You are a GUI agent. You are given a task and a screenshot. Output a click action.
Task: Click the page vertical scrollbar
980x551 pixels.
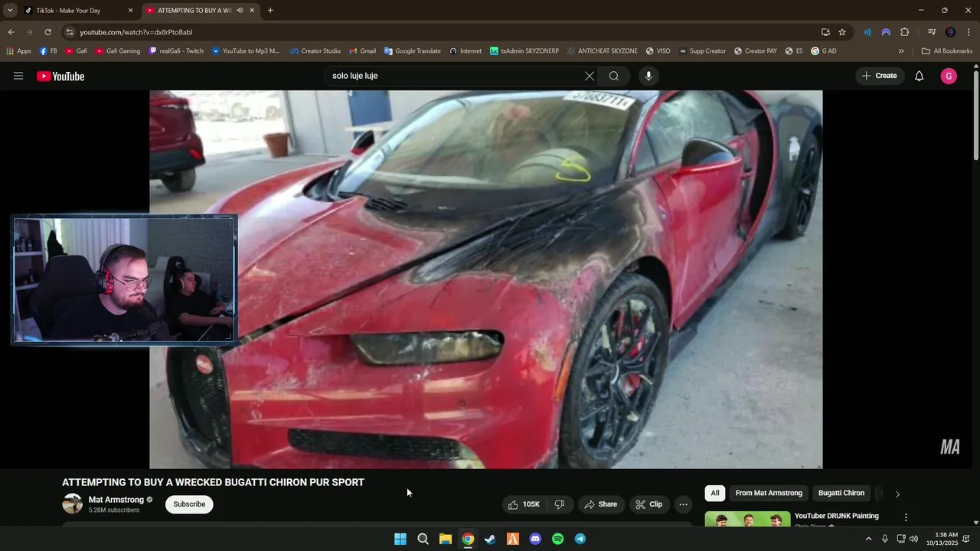[x=975, y=115]
